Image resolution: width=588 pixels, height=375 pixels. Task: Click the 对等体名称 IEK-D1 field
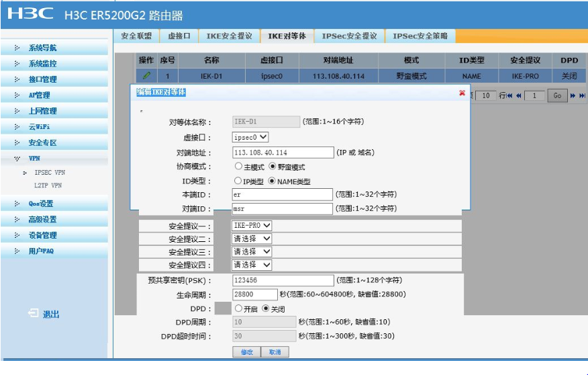coord(266,122)
